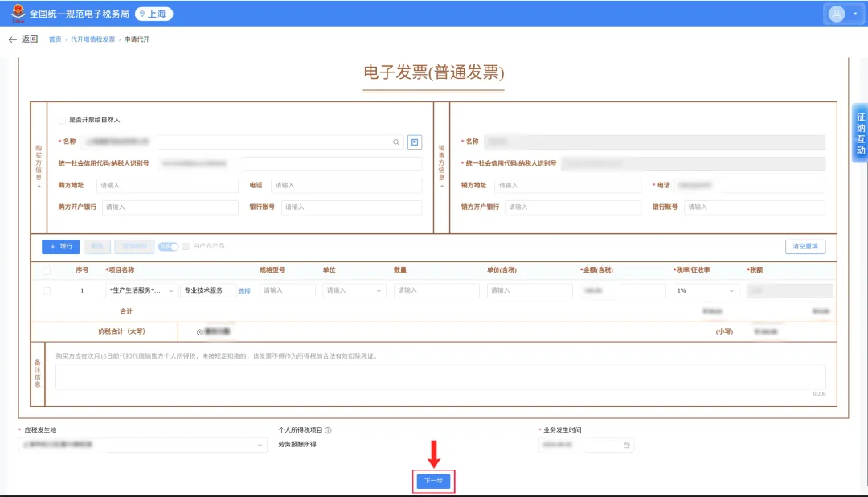Click the buyer taxpayer ID input field
This screenshot has width=868, height=497.
(289, 163)
